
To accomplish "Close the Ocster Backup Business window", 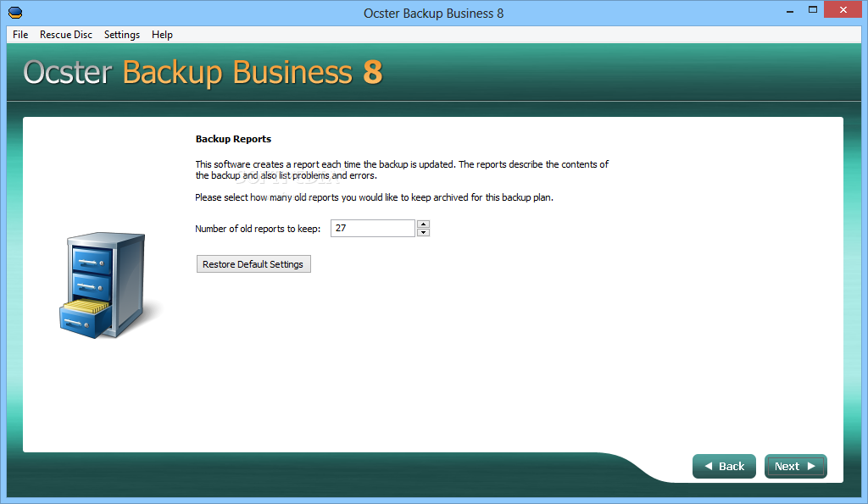I will (x=843, y=10).
